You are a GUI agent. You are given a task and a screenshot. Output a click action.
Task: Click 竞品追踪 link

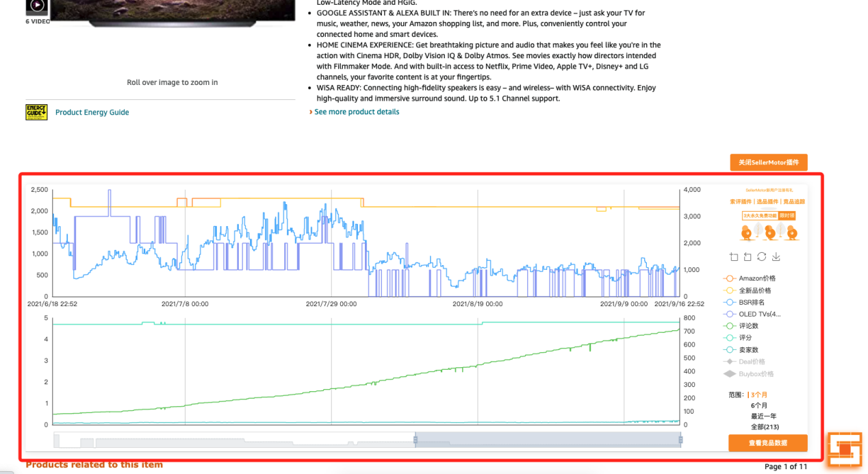794,202
